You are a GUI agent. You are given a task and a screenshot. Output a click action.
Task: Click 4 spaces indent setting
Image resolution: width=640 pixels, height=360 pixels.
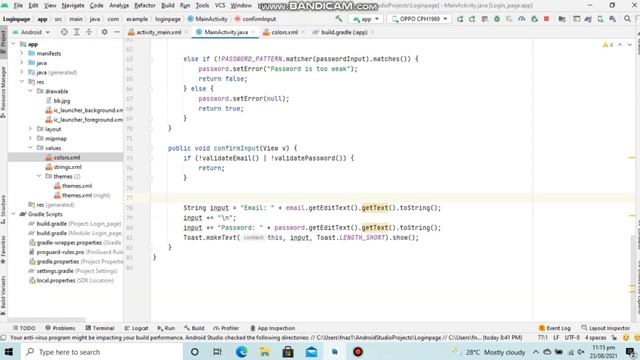tap(595, 338)
